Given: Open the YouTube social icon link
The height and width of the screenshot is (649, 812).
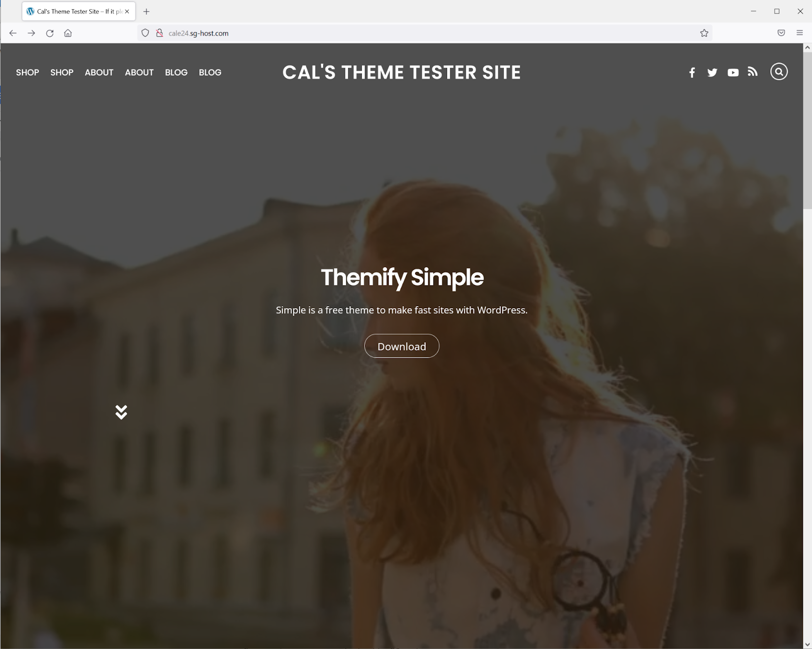Looking at the screenshot, I should [x=733, y=73].
